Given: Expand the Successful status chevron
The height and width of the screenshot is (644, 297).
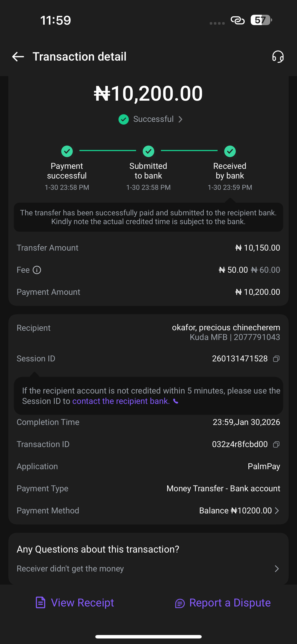Looking at the screenshot, I should (x=181, y=119).
